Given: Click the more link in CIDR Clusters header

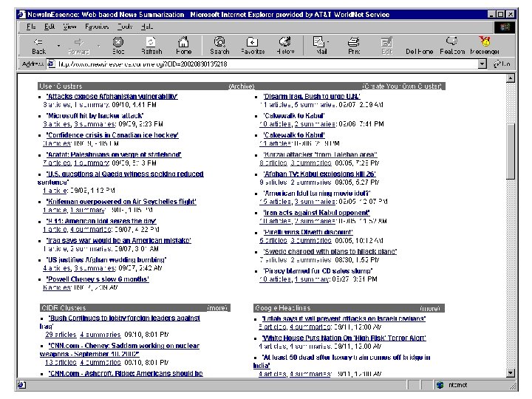Looking at the screenshot, I should 217,307.
